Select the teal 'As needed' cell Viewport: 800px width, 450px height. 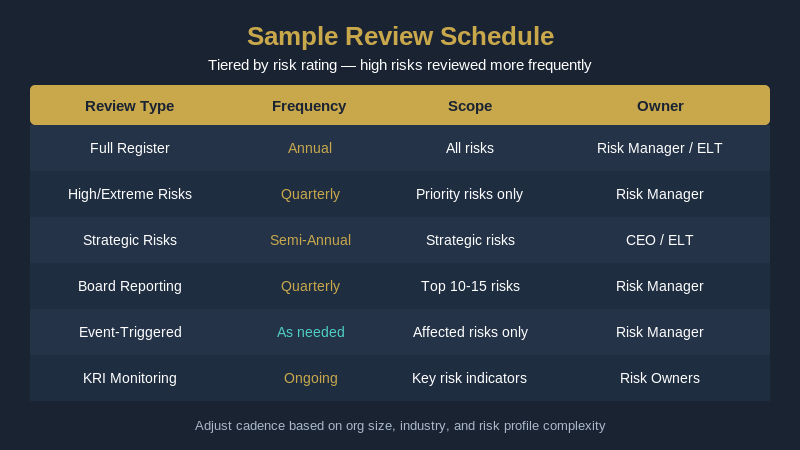coord(311,332)
